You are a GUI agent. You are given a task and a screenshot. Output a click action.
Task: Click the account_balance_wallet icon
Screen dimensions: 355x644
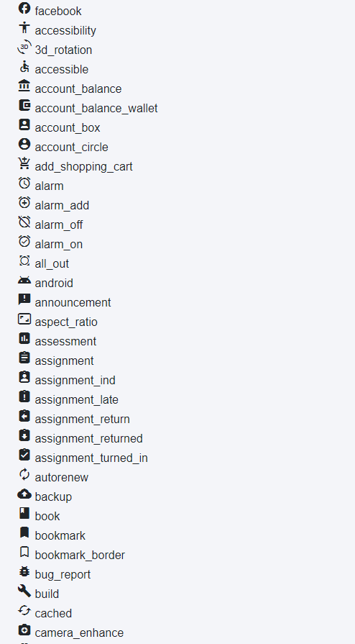[x=24, y=105]
